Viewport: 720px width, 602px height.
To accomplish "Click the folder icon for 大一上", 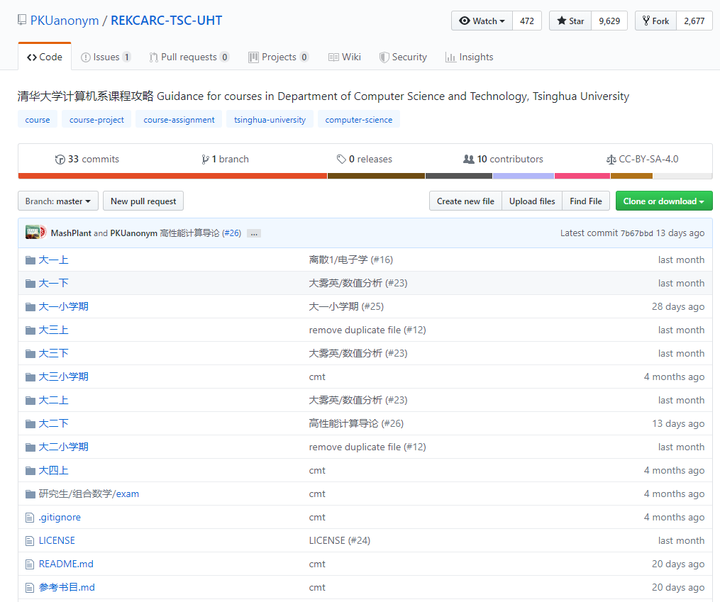I will [x=30, y=260].
